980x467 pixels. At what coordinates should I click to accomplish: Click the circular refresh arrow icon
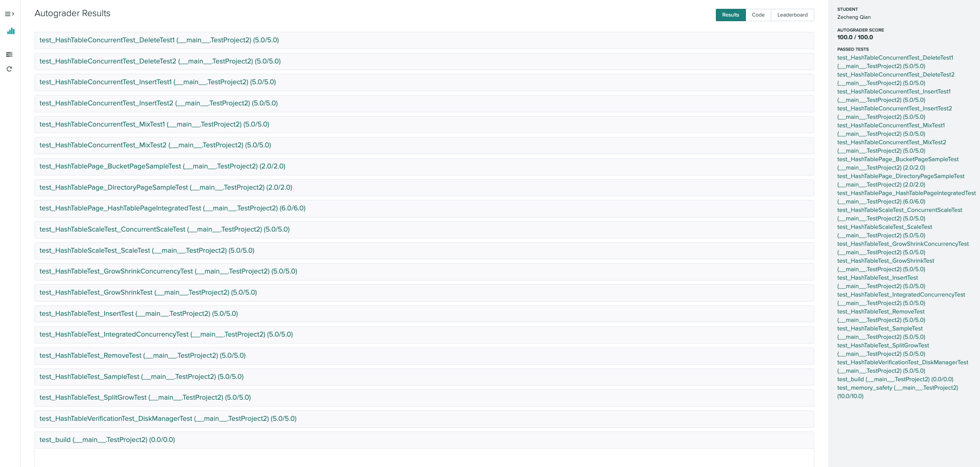tap(9, 69)
